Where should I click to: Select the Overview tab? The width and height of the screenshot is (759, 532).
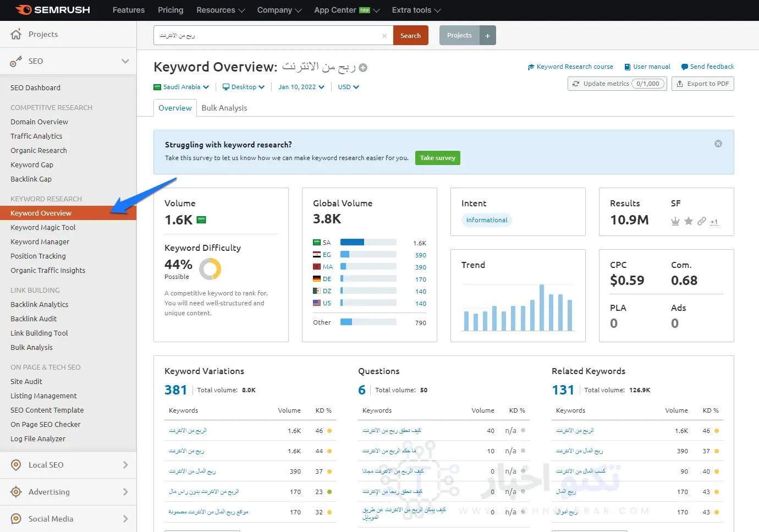tap(175, 108)
